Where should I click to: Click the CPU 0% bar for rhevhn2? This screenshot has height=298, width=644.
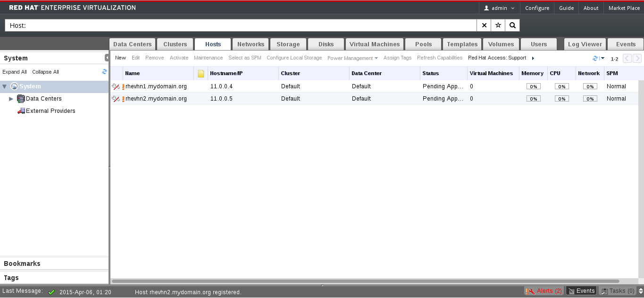(561, 99)
